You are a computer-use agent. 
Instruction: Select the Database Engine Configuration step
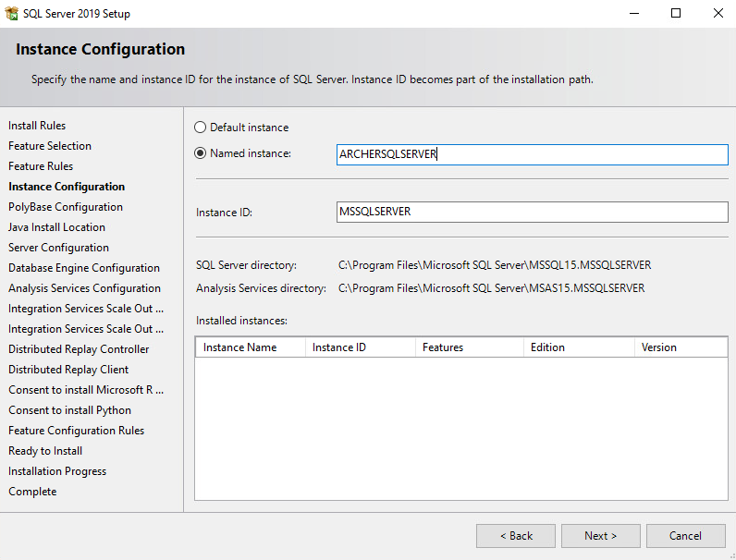click(x=84, y=268)
